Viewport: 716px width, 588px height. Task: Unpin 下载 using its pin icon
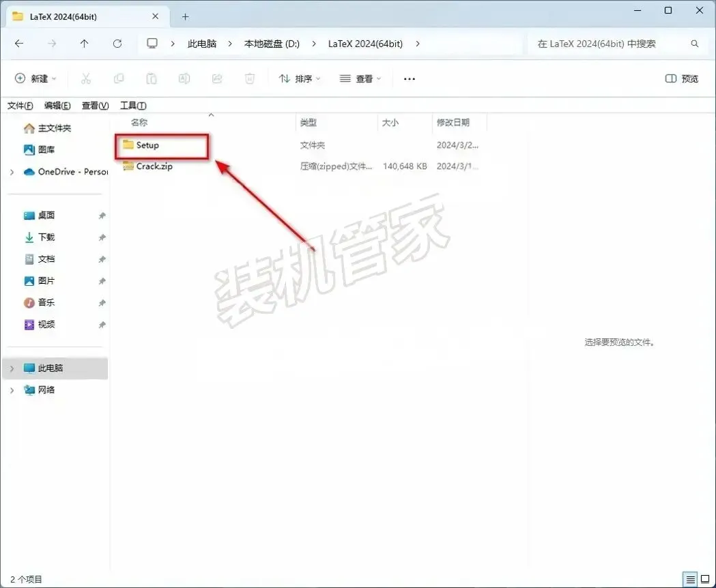(x=102, y=237)
